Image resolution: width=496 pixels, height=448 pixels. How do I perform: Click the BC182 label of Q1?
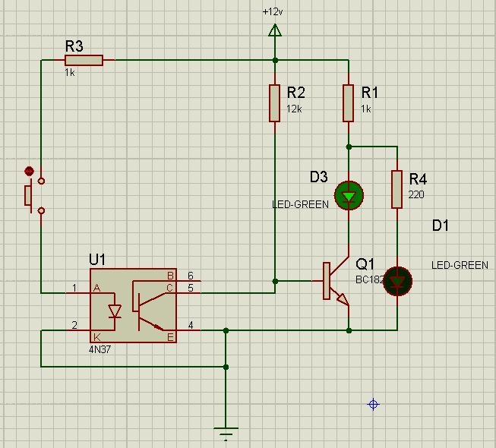point(369,279)
